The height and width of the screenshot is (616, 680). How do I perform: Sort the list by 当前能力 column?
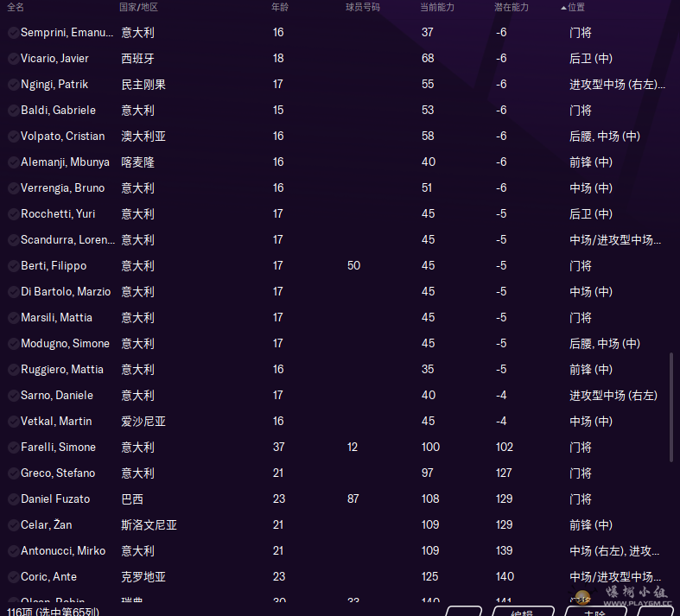tap(436, 7)
